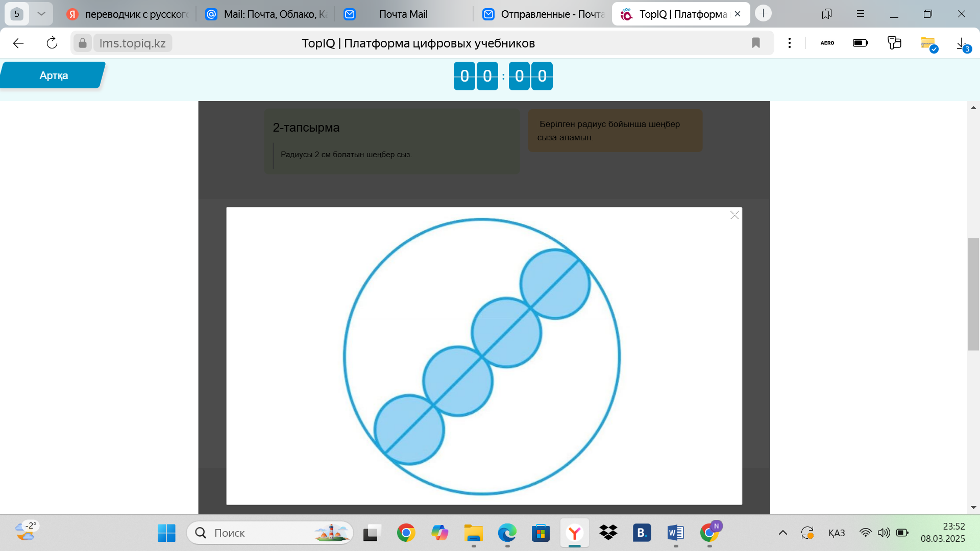Click AERO extension icon
Viewport: 980px width, 551px height.
tap(827, 43)
